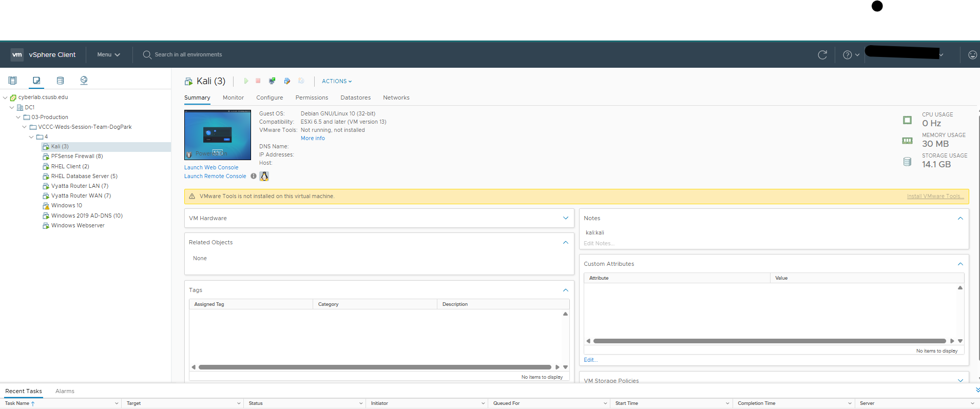Select Vyatta Router WAN (7) VM
Screen dimensions: 980x409
81,196
